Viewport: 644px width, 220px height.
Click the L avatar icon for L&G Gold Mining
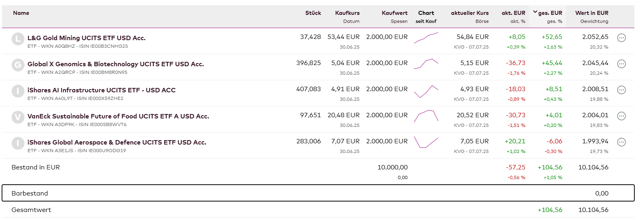18,39
